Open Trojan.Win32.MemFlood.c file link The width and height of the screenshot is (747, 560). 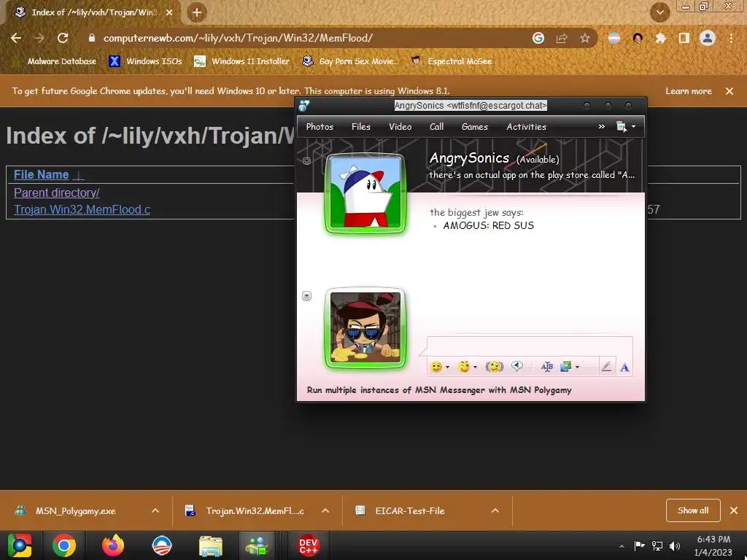tap(82, 209)
